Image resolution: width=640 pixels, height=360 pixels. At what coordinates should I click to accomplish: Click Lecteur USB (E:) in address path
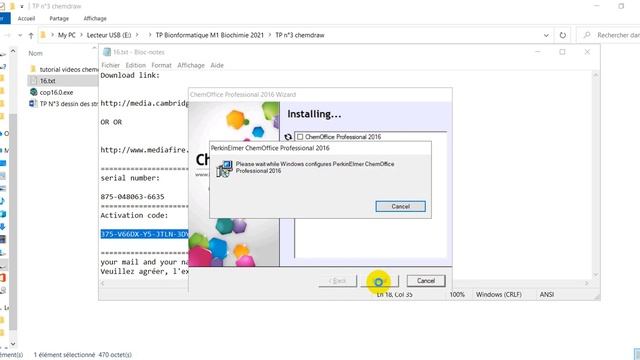[x=109, y=35]
